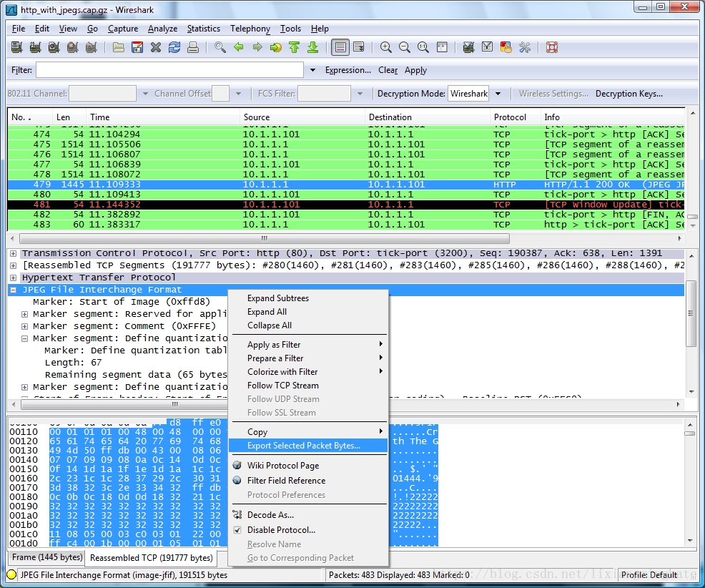Open the Analyze menu
The height and width of the screenshot is (588, 705).
(x=162, y=29)
